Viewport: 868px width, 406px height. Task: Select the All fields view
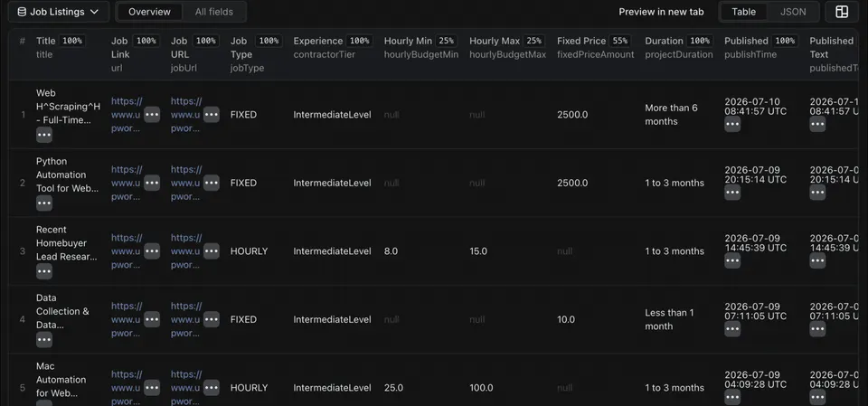213,12
